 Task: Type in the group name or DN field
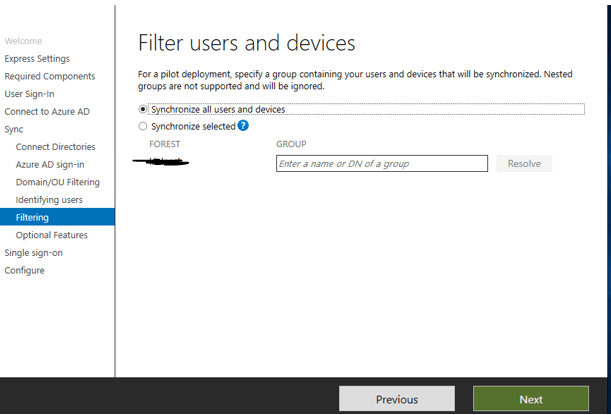pyautogui.click(x=381, y=163)
